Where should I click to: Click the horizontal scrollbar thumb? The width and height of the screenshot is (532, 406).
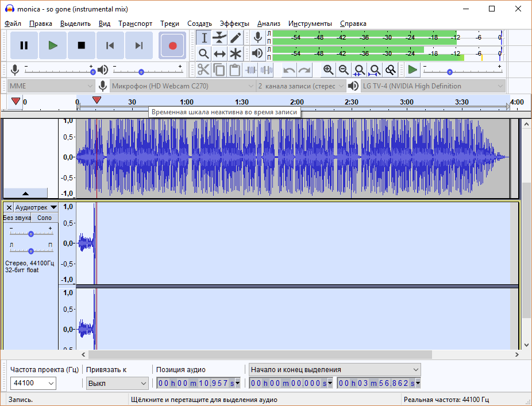(260, 354)
